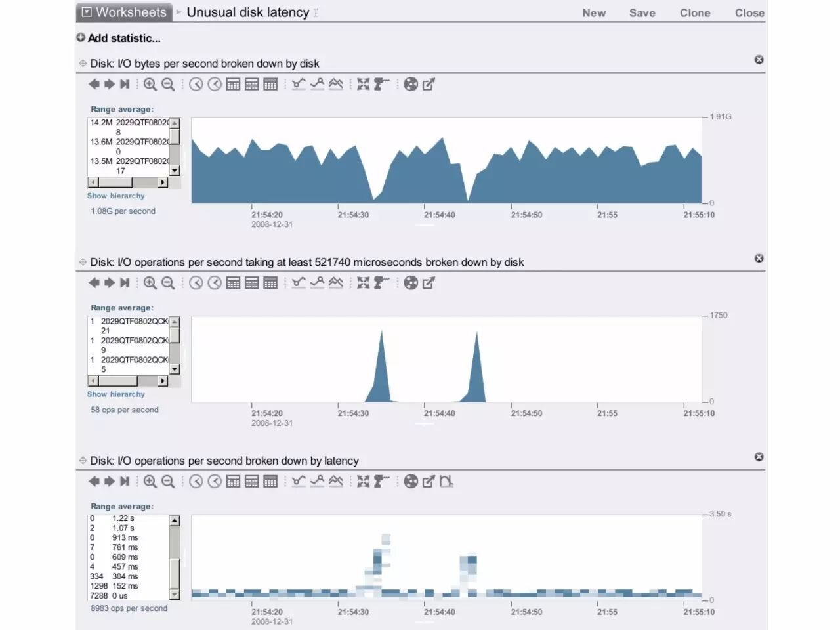This screenshot has height=630, width=840.
Task: Show one day on I/O bytes graph
Action: pos(233,84)
